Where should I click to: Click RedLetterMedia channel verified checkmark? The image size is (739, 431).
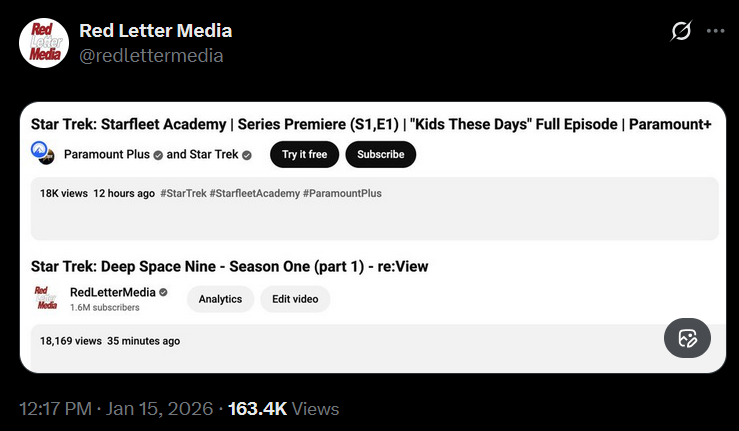[163, 292]
